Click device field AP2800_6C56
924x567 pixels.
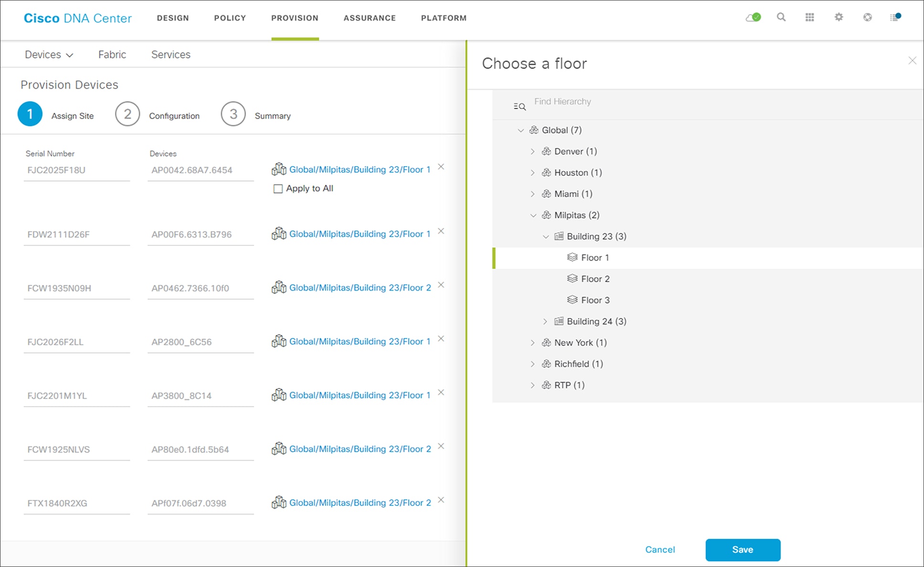(x=201, y=342)
